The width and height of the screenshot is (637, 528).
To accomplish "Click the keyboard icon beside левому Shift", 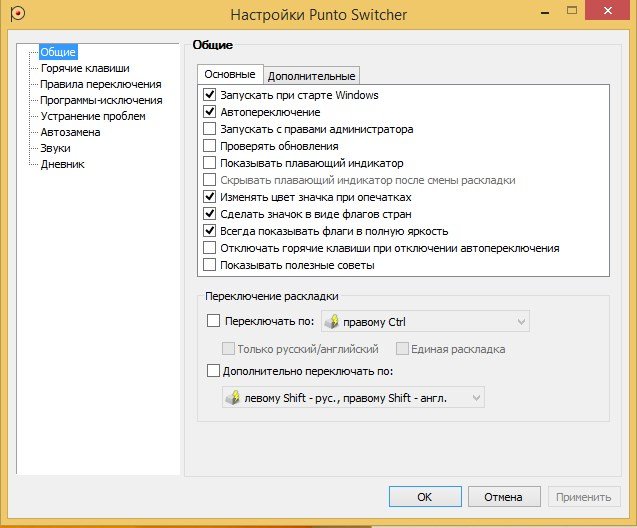I will pos(233,398).
